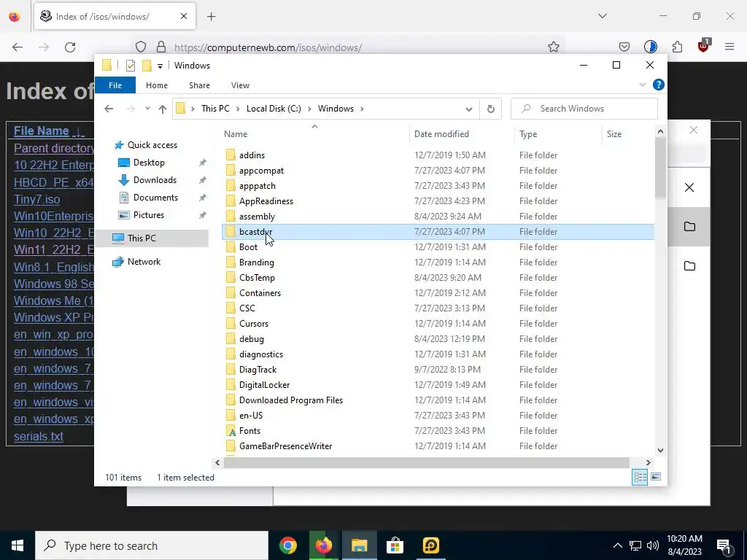
Task: Select the Downloaded Program Files folder
Action: coord(291,400)
